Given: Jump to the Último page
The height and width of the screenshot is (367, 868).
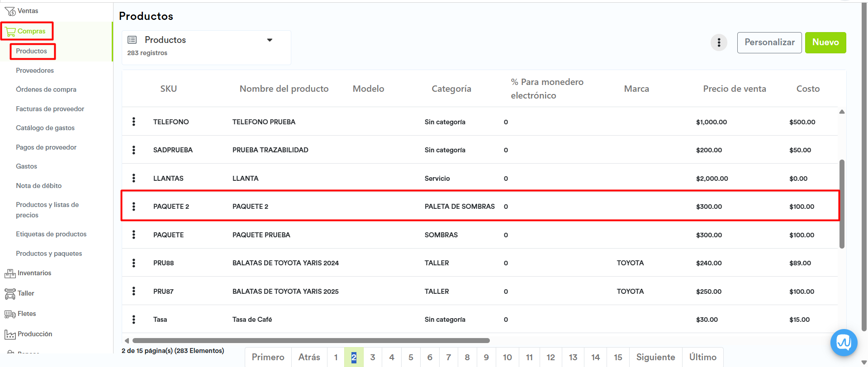Looking at the screenshot, I should pos(702,357).
